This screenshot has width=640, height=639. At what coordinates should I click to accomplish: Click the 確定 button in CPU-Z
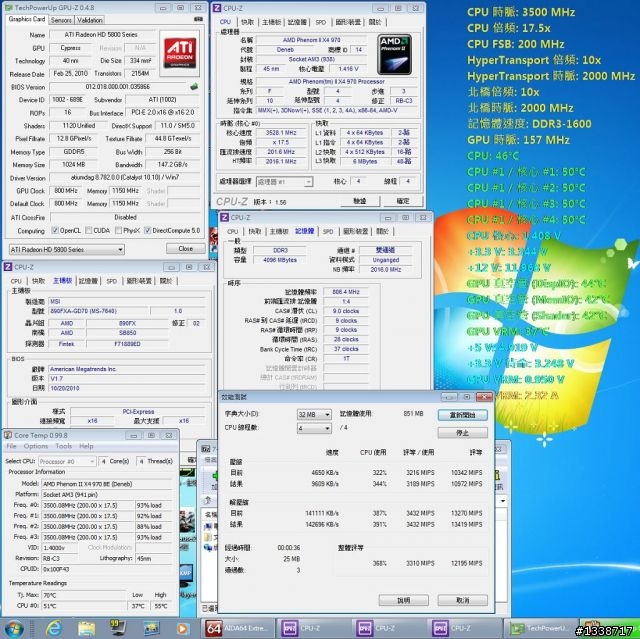(403, 201)
